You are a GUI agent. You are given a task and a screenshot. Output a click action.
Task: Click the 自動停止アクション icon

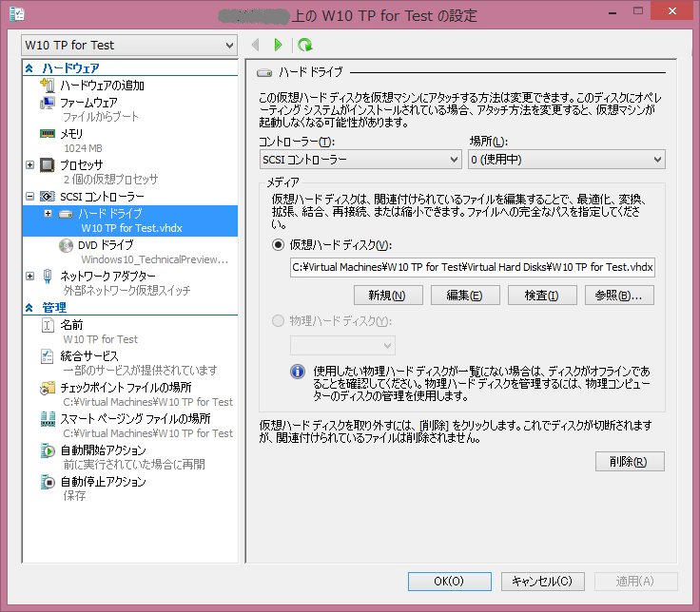click(x=48, y=482)
